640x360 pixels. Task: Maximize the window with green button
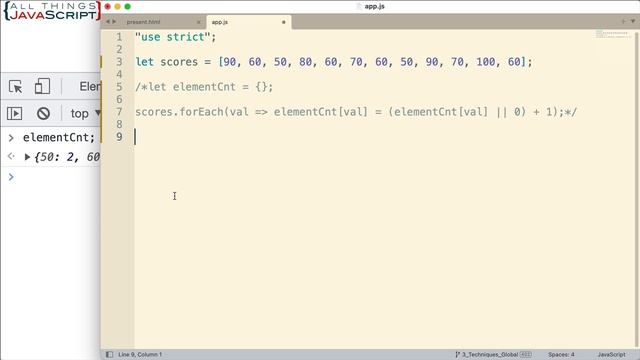click(x=127, y=7)
